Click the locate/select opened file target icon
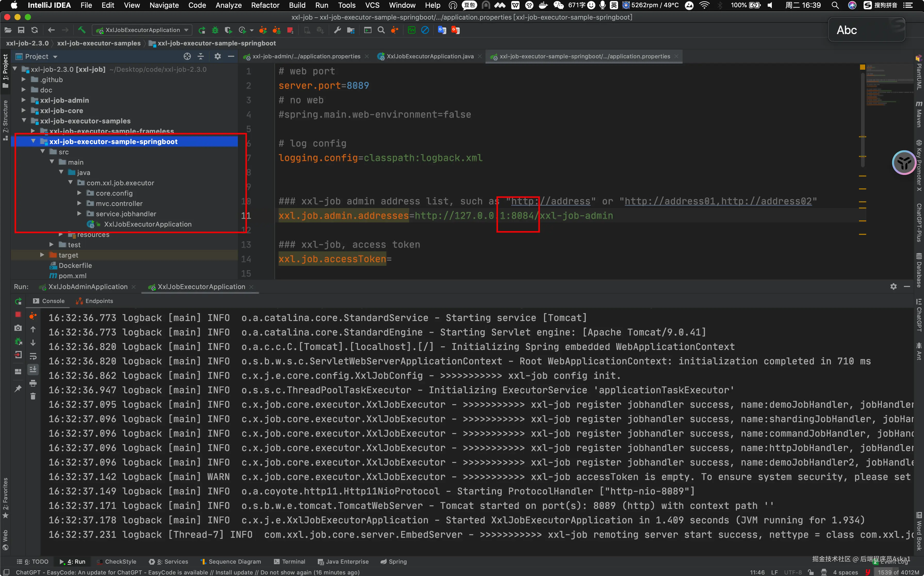The height and width of the screenshot is (576, 924). 187,56
